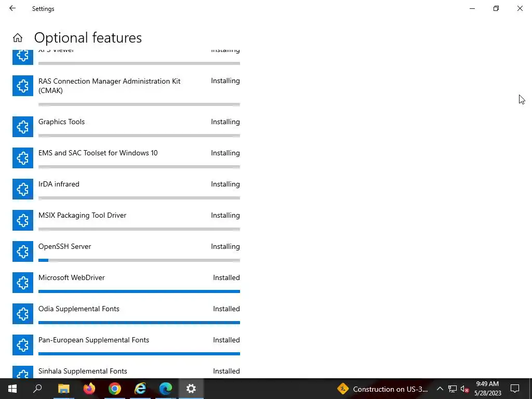Select the MSIX Packaging Tool Driver icon

coord(23,220)
